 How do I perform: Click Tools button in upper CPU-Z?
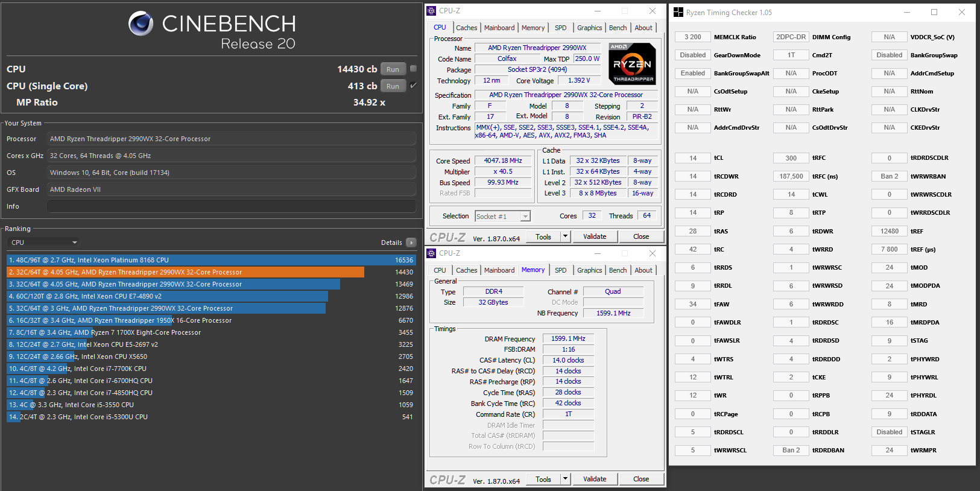[543, 236]
